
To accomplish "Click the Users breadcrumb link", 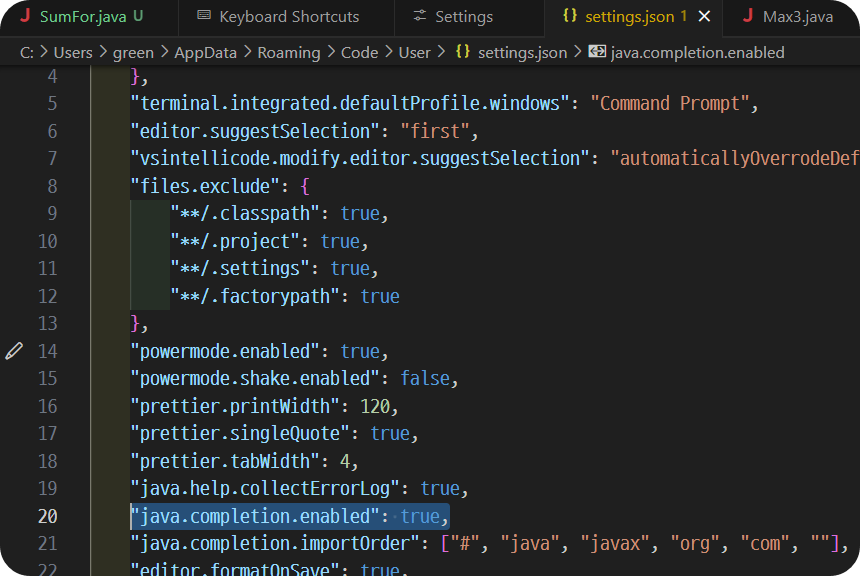I will pyautogui.click(x=72, y=52).
